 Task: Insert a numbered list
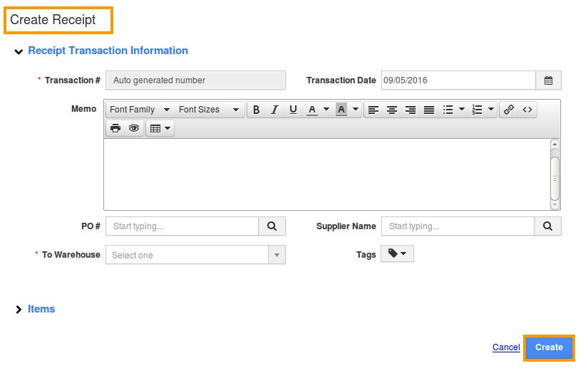click(x=477, y=110)
